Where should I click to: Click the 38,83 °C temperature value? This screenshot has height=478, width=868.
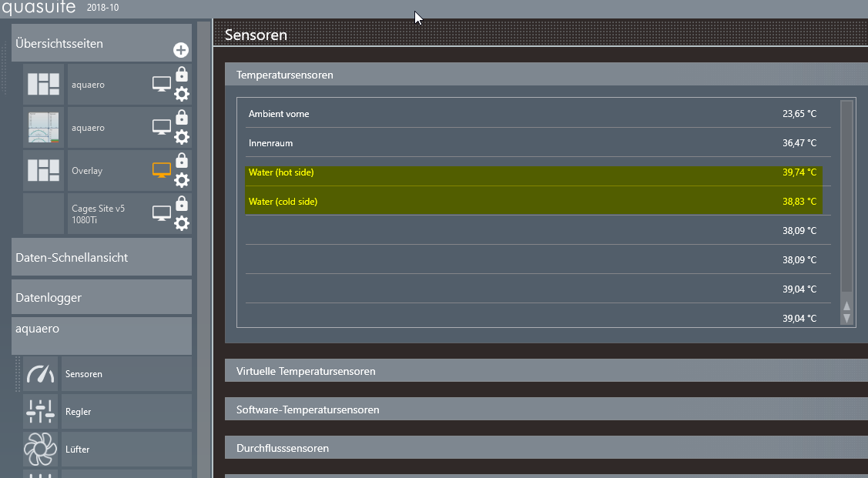coord(799,202)
